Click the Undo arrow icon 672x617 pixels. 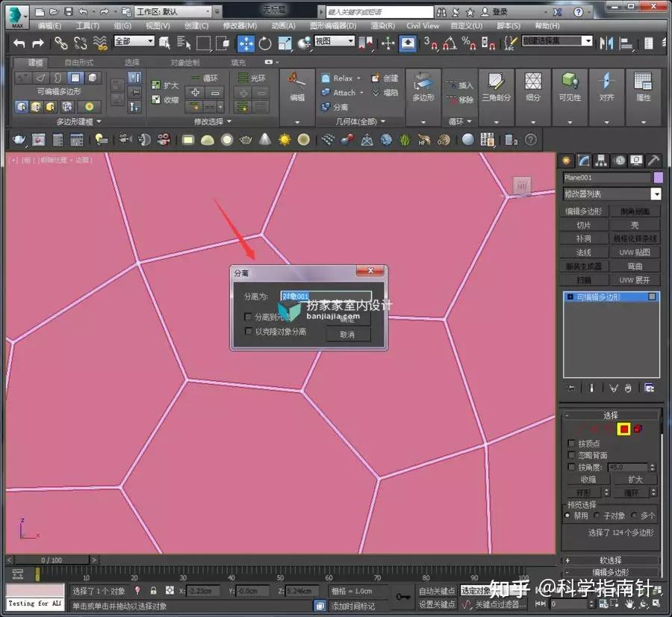[19, 43]
